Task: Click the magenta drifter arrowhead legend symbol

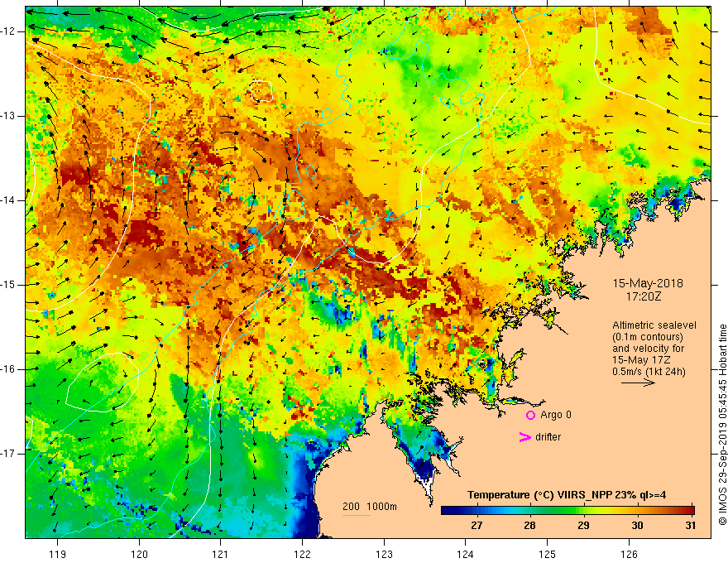Action: [525, 437]
